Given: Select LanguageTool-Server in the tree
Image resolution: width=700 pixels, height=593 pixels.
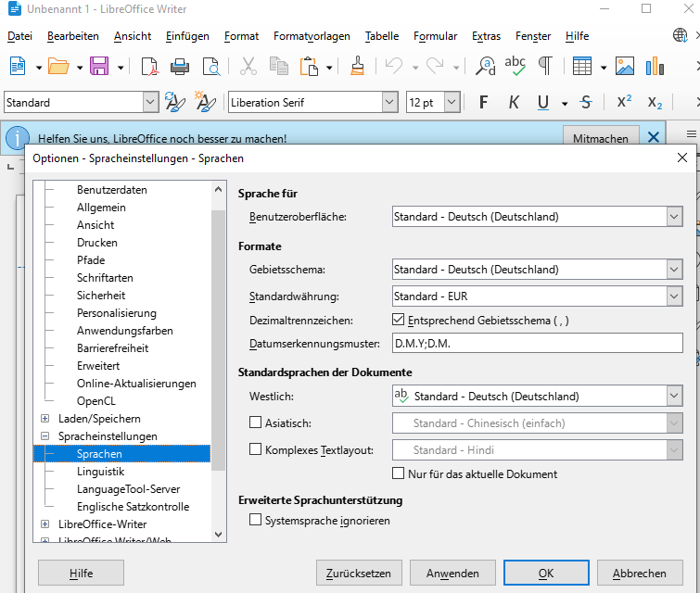Looking at the screenshot, I should (x=129, y=489).
